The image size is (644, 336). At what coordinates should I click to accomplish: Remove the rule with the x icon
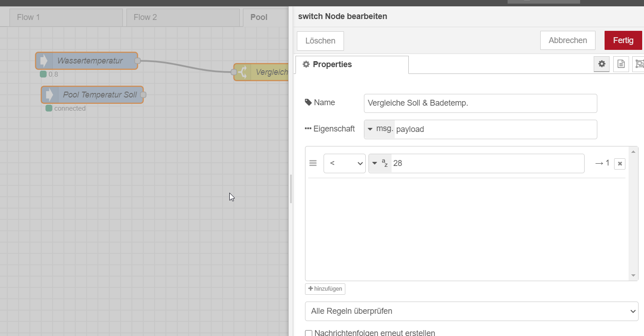[x=620, y=164]
